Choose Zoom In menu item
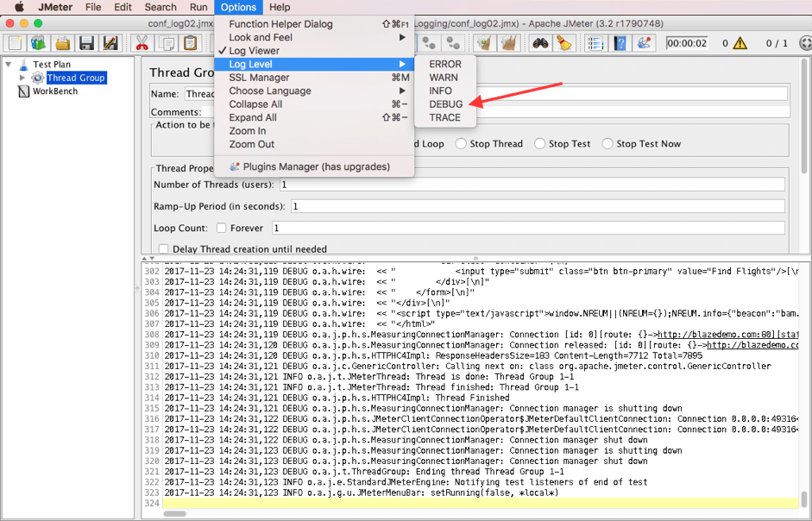Screen dimensions: 812x521 (x=314, y=131)
